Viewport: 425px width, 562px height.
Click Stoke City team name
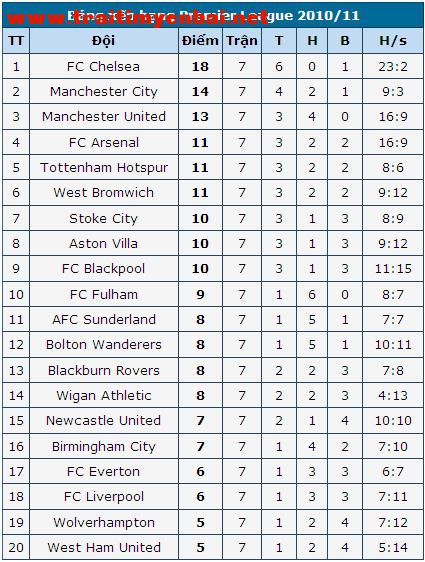click(104, 219)
